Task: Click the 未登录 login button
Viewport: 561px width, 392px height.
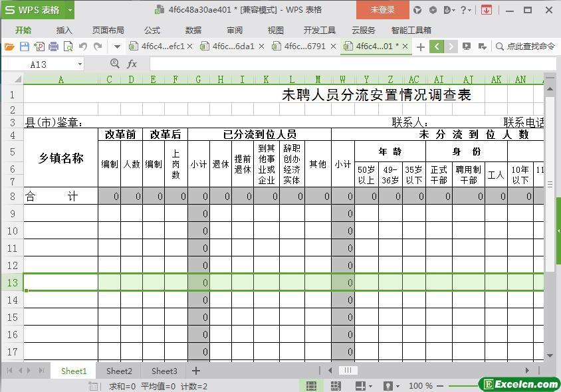Action: click(x=383, y=10)
